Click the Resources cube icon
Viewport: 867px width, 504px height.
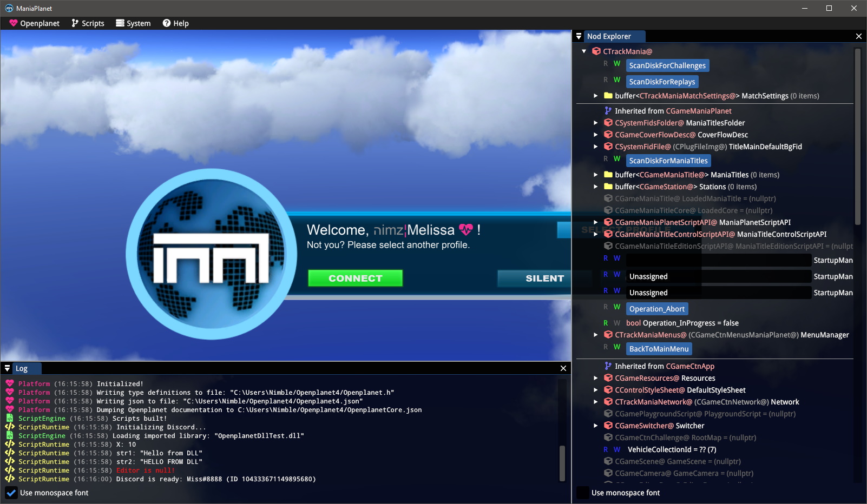click(608, 378)
